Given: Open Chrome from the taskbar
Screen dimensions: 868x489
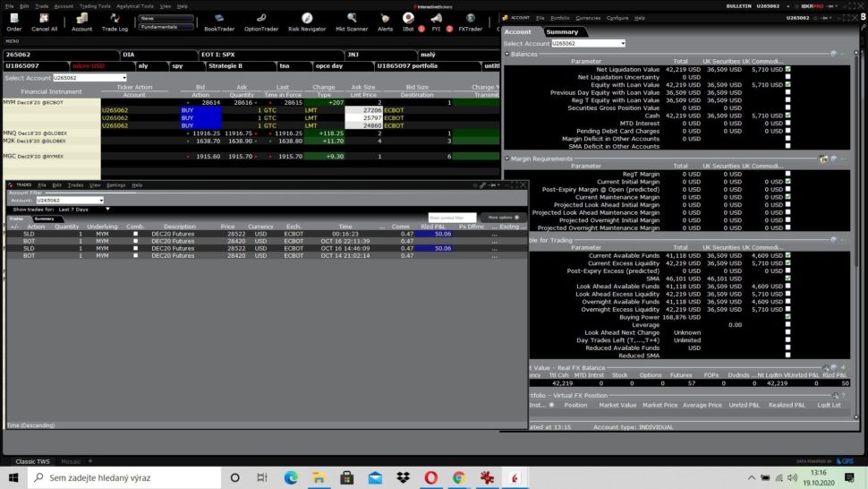Looking at the screenshot, I should pyautogui.click(x=458, y=477).
